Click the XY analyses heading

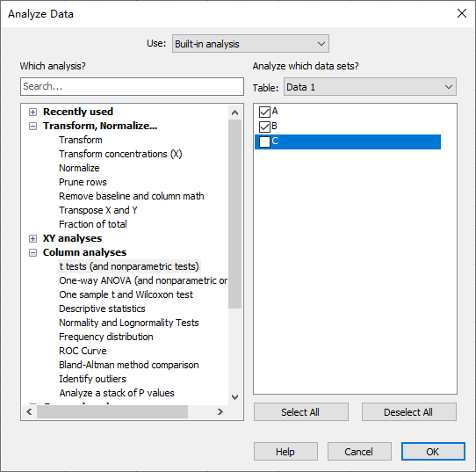pos(72,238)
